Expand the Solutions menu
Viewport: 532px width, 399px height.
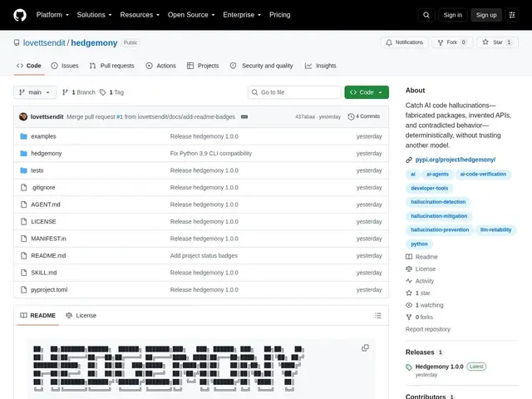(x=94, y=15)
